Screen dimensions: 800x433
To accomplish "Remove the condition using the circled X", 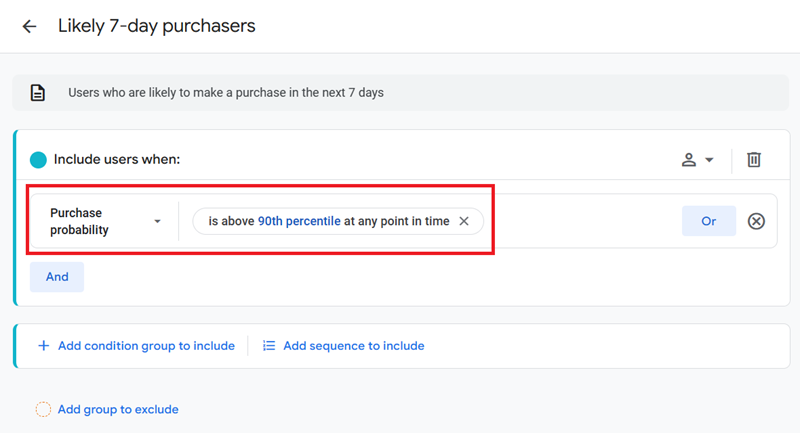I will [756, 221].
